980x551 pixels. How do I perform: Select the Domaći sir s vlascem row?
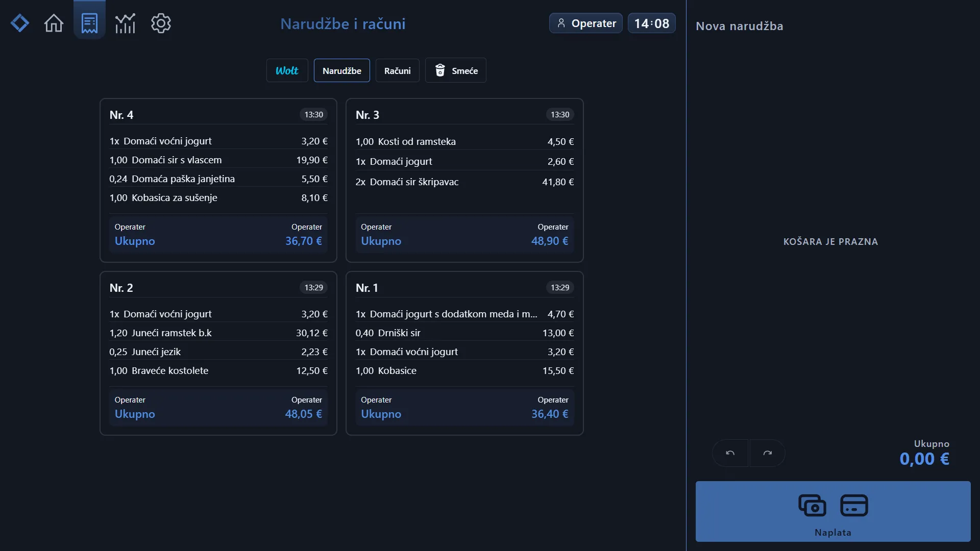click(218, 160)
